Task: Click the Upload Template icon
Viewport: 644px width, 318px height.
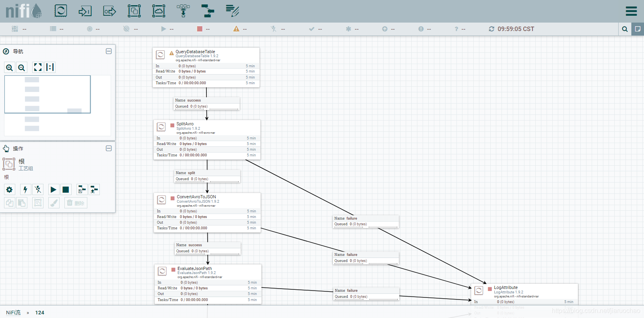Action: point(94,189)
